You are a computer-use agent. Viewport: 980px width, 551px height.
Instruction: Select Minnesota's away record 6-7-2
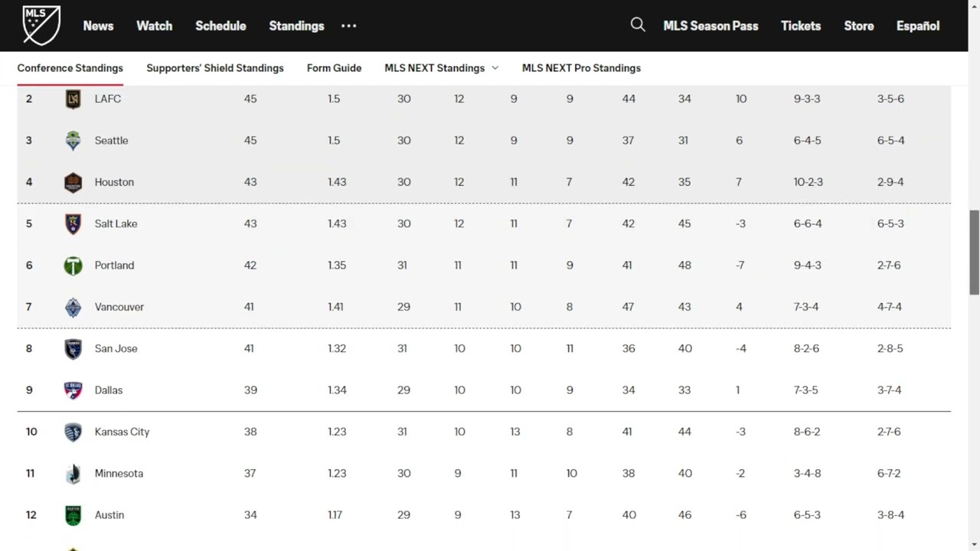(x=888, y=474)
